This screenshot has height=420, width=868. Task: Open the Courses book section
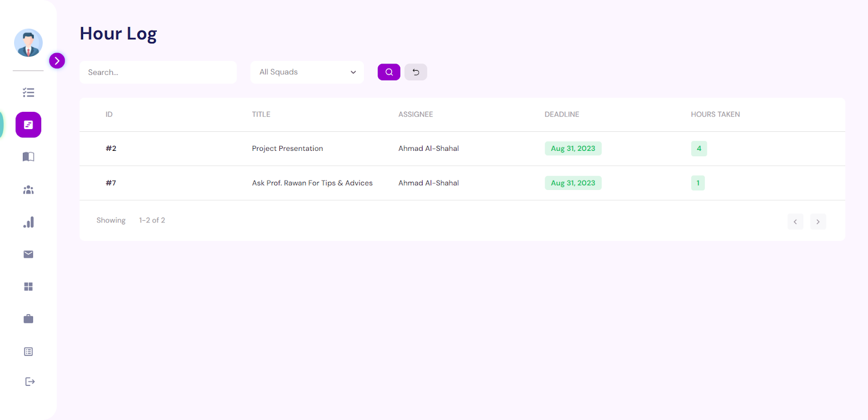[x=28, y=156]
